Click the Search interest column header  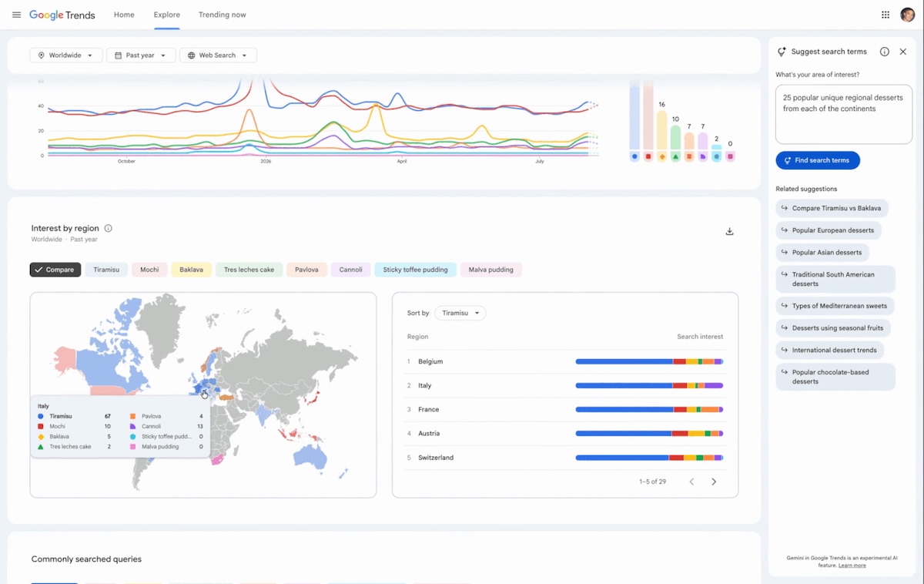700,337
